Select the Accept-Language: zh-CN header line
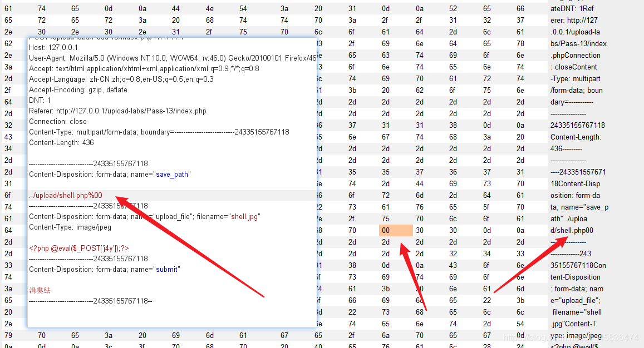644x348 pixels. (121, 79)
